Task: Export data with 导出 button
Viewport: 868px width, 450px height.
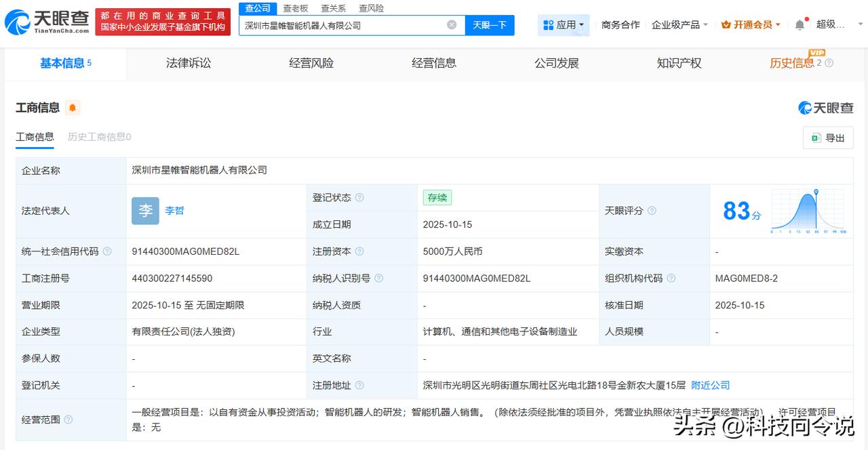Action: click(x=828, y=138)
